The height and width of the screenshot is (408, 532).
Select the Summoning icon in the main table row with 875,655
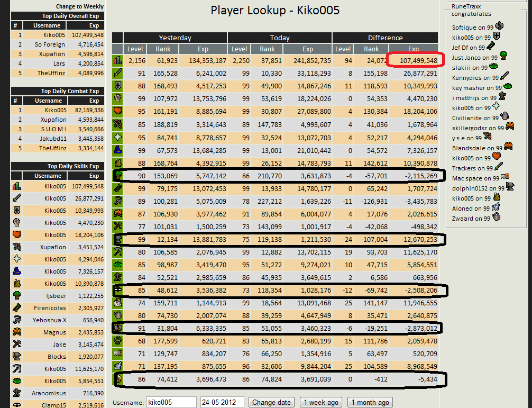[118, 366]
